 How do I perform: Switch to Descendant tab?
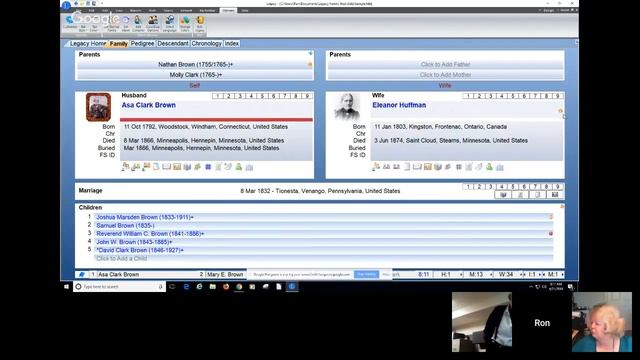173,43
